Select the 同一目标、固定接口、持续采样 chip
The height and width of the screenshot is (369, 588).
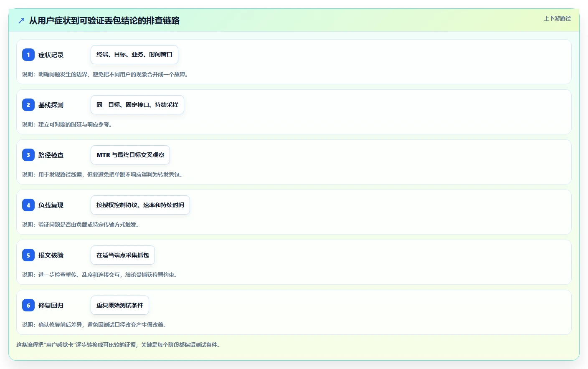pyautogui.click(x=137, y=105)
